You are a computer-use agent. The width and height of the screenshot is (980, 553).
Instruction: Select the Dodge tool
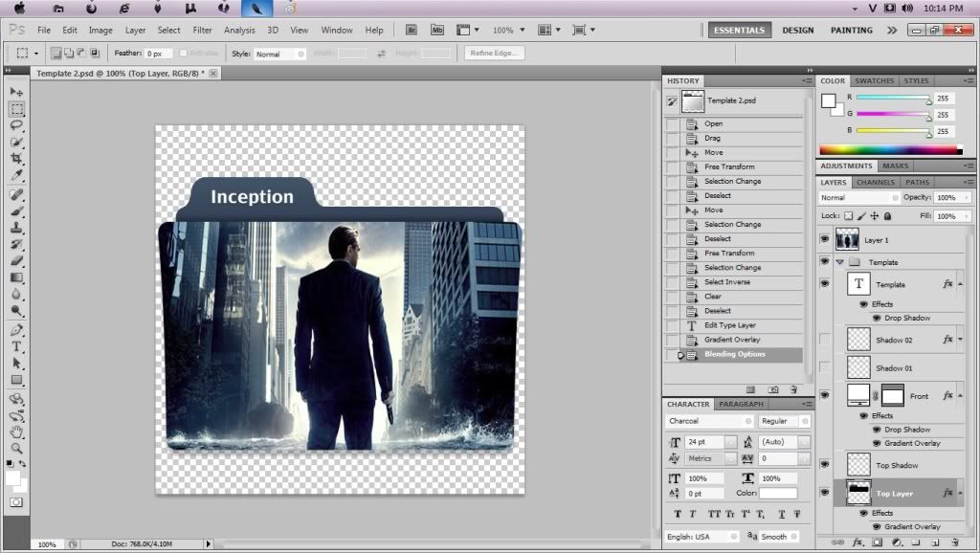coord(16,311)
